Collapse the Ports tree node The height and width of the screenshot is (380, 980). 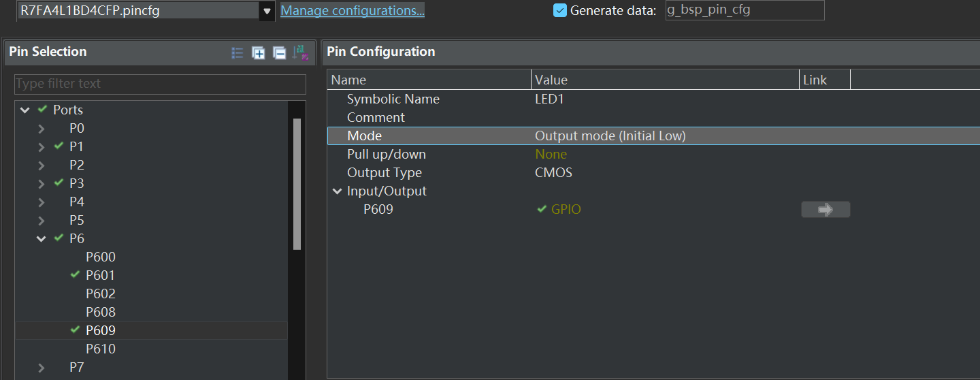click(25, 110)
